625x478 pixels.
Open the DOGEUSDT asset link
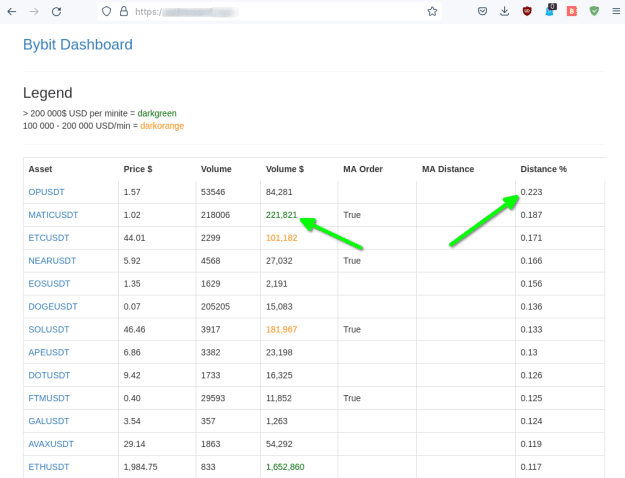tap(53, 307)
